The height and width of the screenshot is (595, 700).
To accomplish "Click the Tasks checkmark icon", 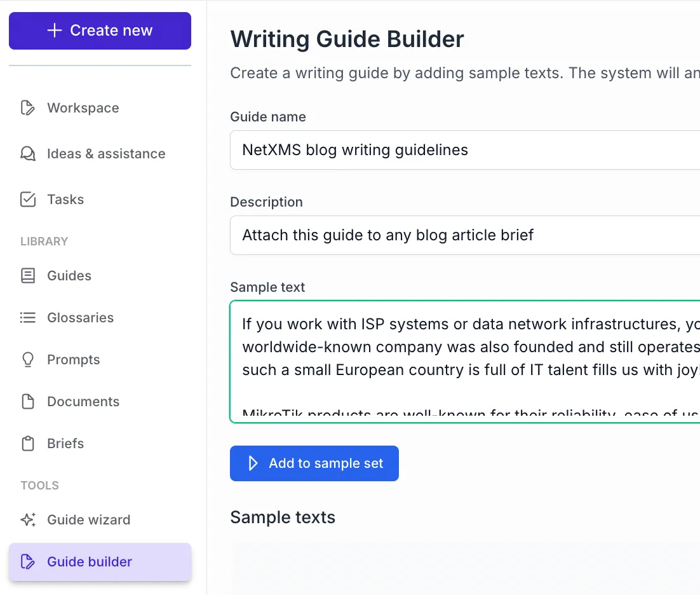I will click(28, 199).
